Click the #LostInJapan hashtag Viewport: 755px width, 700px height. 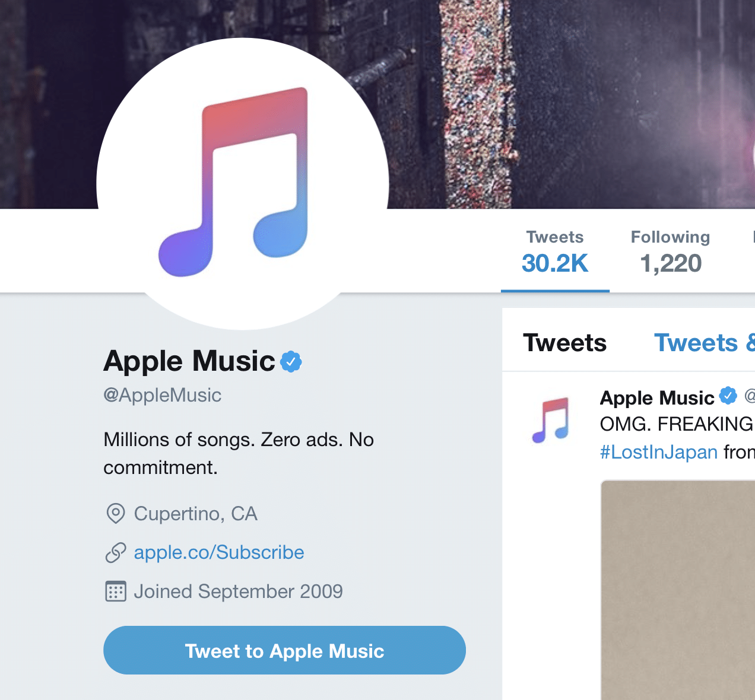tap(659, 452)
